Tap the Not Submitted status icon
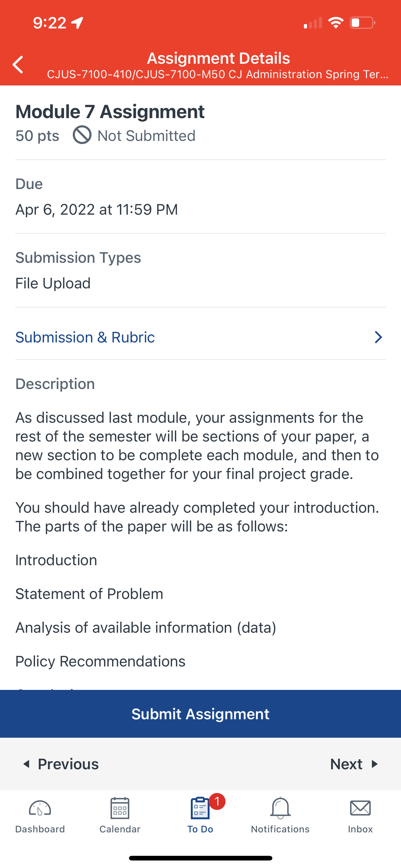The height and width of the screenshot is (868, 401). coord(82,135)
